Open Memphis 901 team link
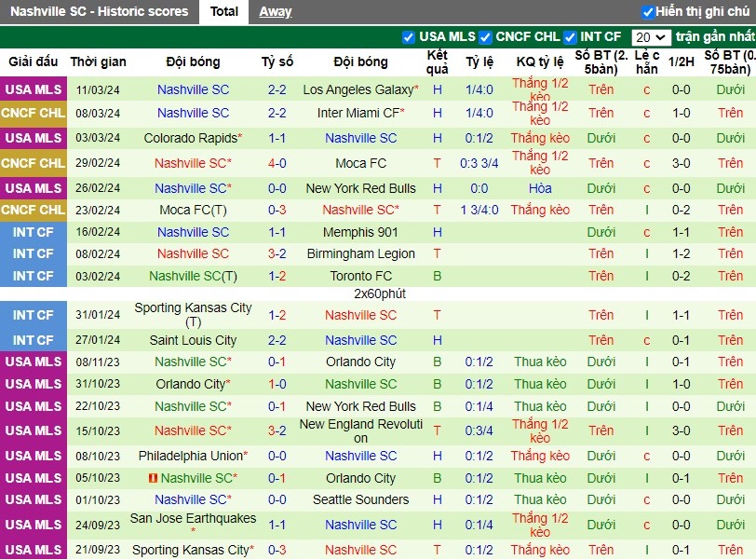 pyautogui.click(x=360, y=232)
